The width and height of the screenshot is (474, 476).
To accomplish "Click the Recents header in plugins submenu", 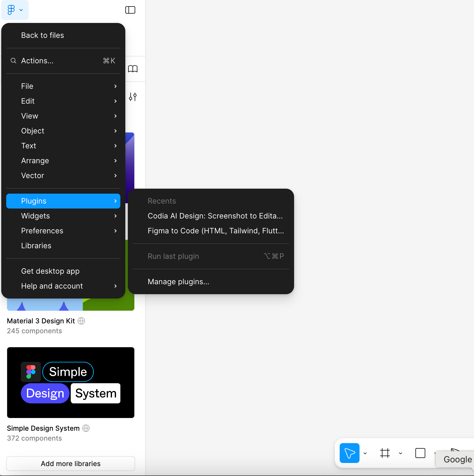I will point(162,201).
